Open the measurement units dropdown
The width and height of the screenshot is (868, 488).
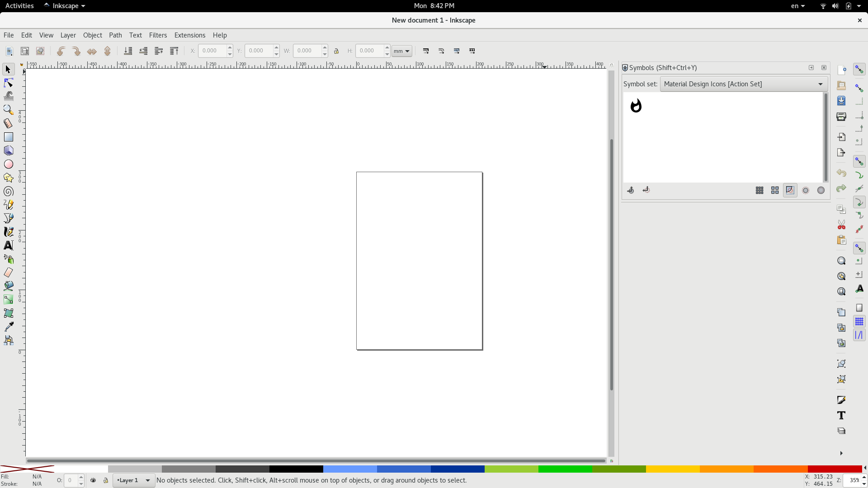[x=401, y=51]
